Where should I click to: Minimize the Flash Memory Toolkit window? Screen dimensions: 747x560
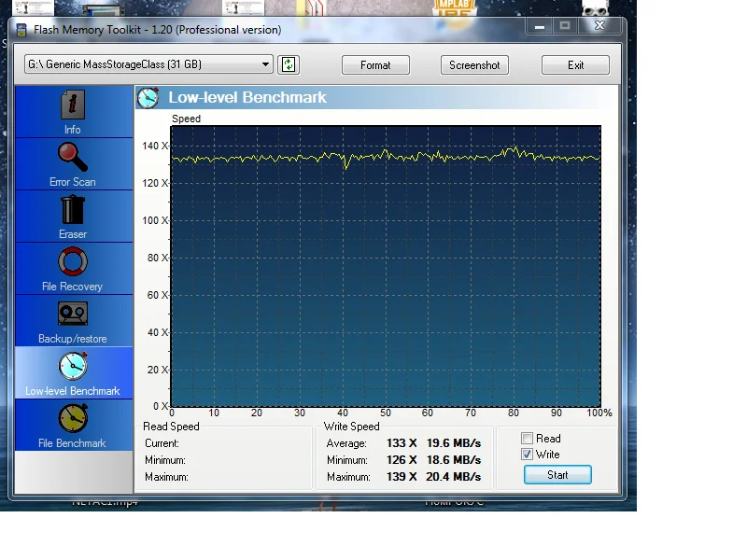tap(540, 26)
